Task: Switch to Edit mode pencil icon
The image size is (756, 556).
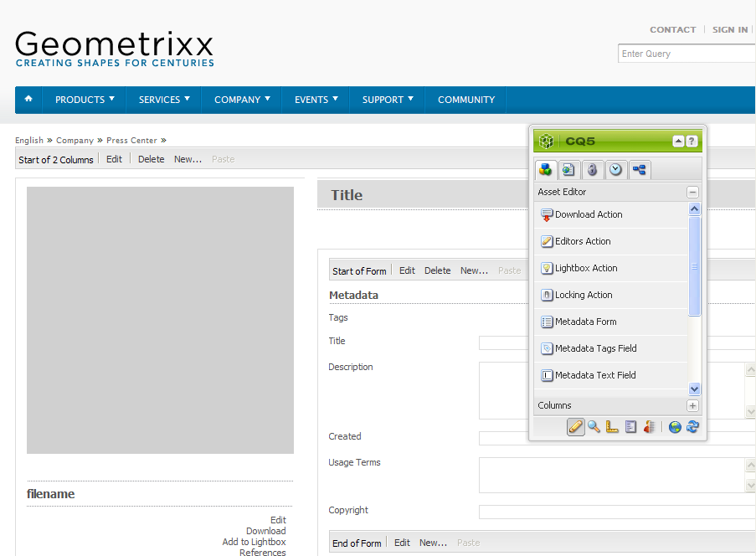Action: tap(575, 427)
